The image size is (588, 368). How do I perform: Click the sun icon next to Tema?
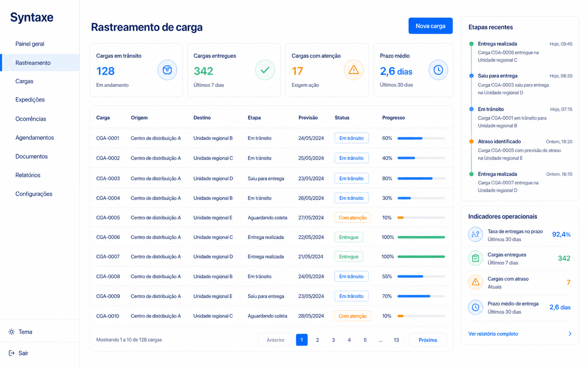[x=11, y=332]
